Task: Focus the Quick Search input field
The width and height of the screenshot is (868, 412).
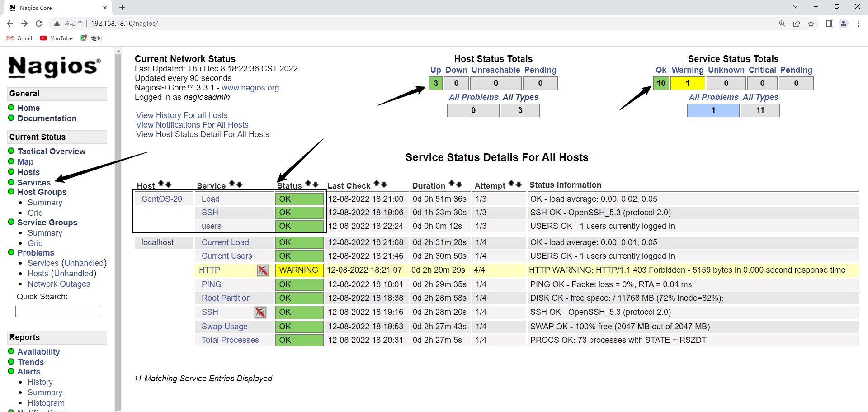Action: (57, 312)
